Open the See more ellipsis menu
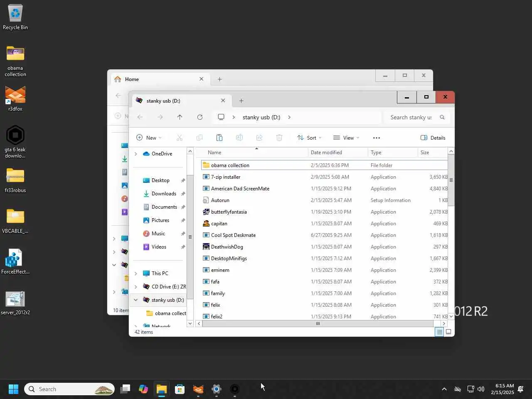The width and height of the screenshot is (532, 399). (x=377, y=138)
